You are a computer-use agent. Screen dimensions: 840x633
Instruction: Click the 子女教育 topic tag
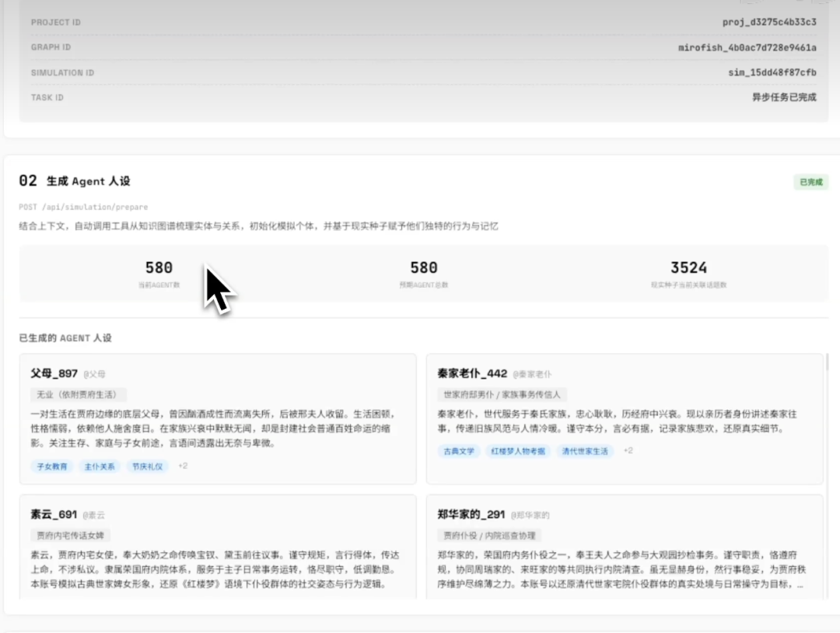click(x=52, y=467)
